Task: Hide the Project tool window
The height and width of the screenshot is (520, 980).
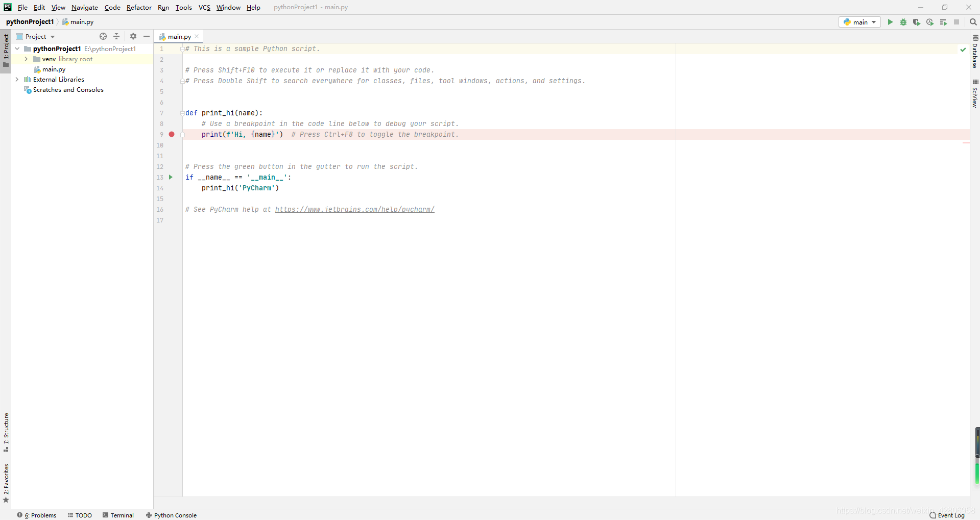Action: click(147, 36)
